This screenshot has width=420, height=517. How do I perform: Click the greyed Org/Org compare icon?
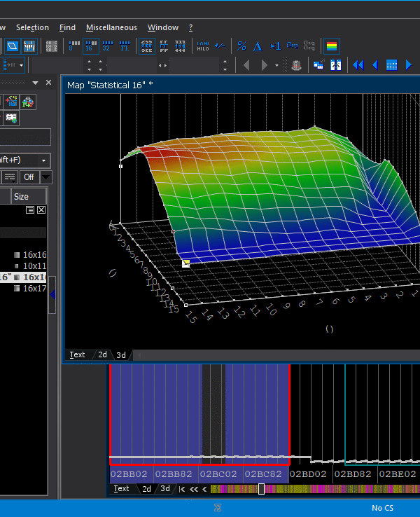pos(309,46)
